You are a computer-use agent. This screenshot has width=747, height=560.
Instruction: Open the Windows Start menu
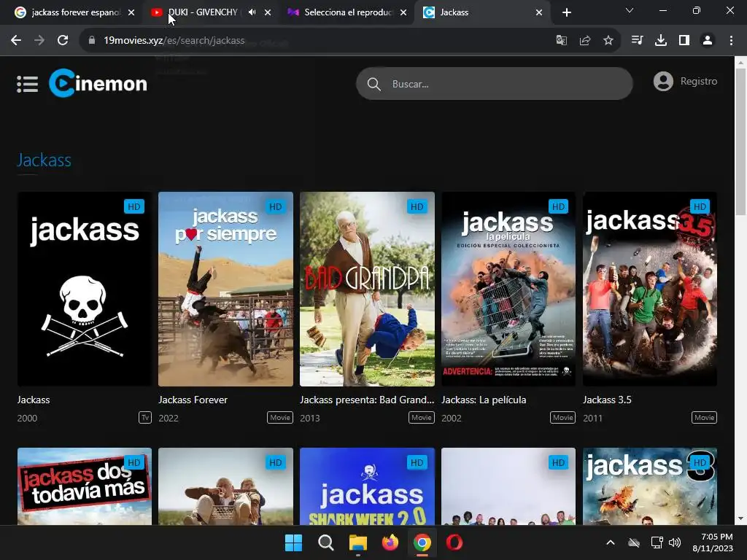point(293,542)
